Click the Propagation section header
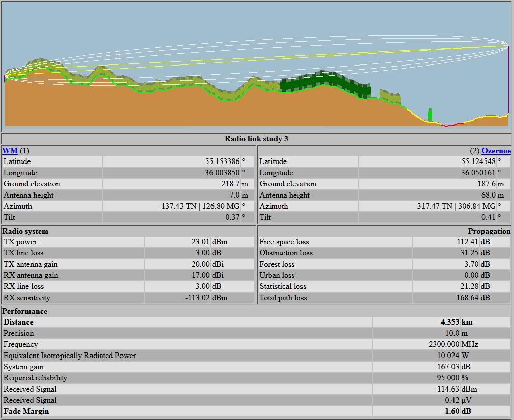The width and height of the screenshot is (514, 420). click(x=489, y=231)
